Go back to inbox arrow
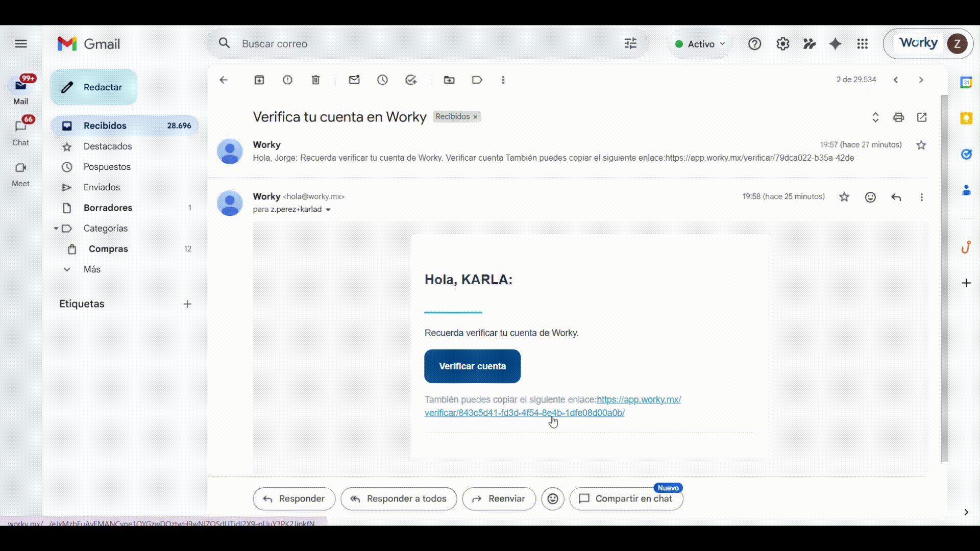The height and width of the screenshot is (551, 980). 224,80
